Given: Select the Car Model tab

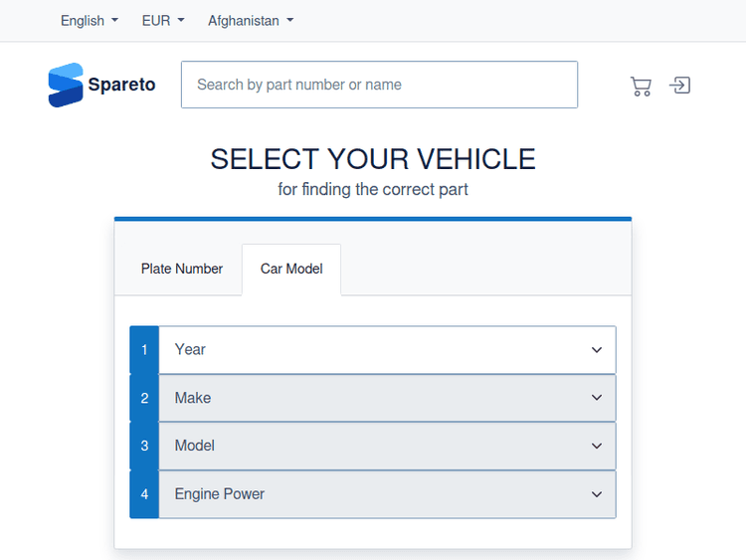Looking at the screenshot, I should 291,269.
